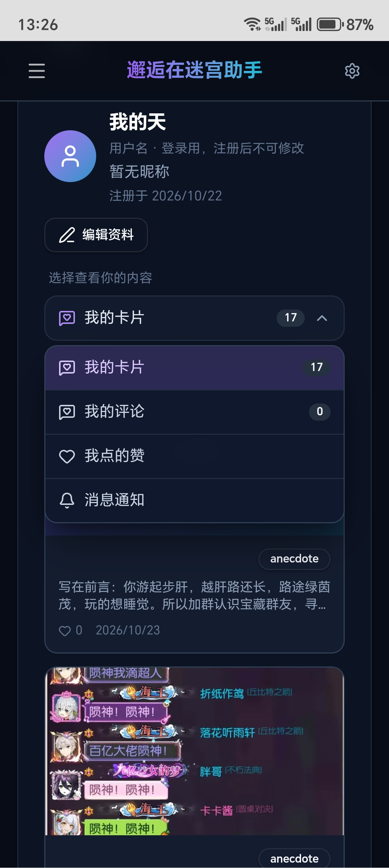Viewport: 389px width, 868px height.
Task: Open 消息通知 menu entry
Action: 194,500
